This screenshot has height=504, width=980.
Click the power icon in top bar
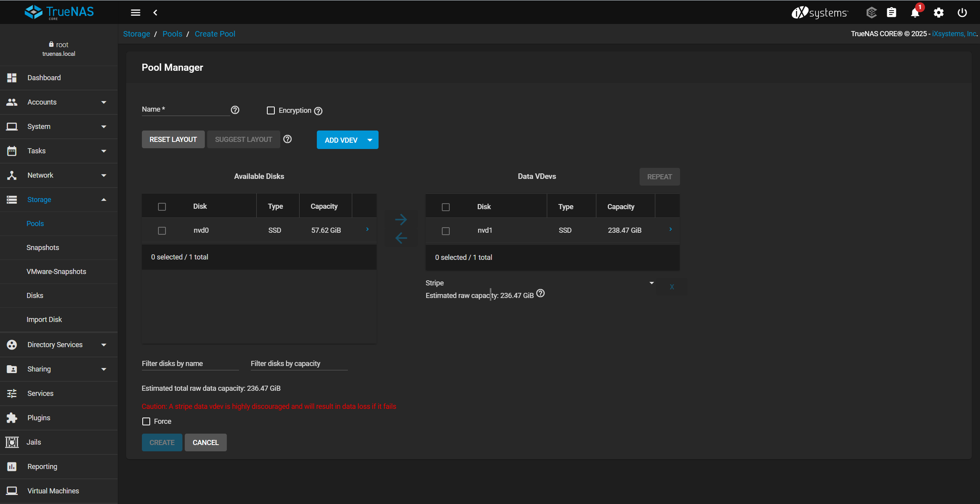click(x=962, y=13)
